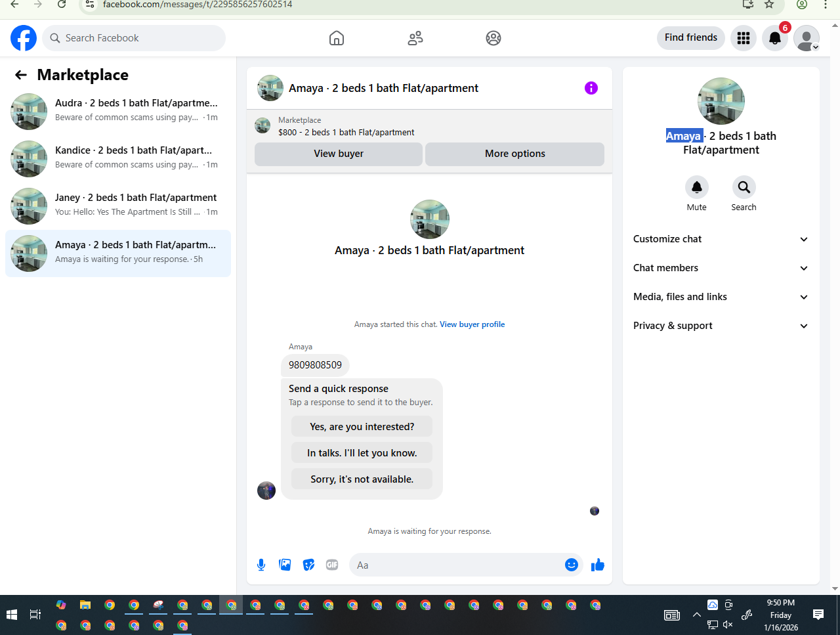
Task: Expand the Customize chat section
Action: click(721, 239)
